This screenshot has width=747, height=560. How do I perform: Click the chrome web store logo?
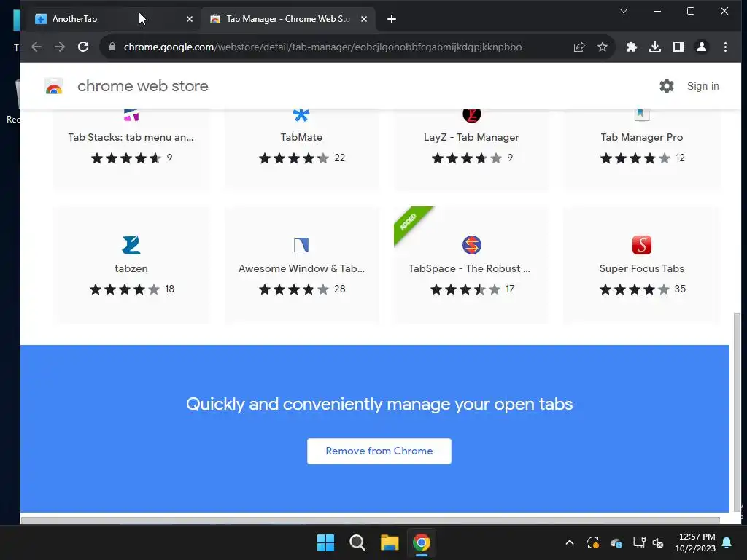click(x=54, y=86)
